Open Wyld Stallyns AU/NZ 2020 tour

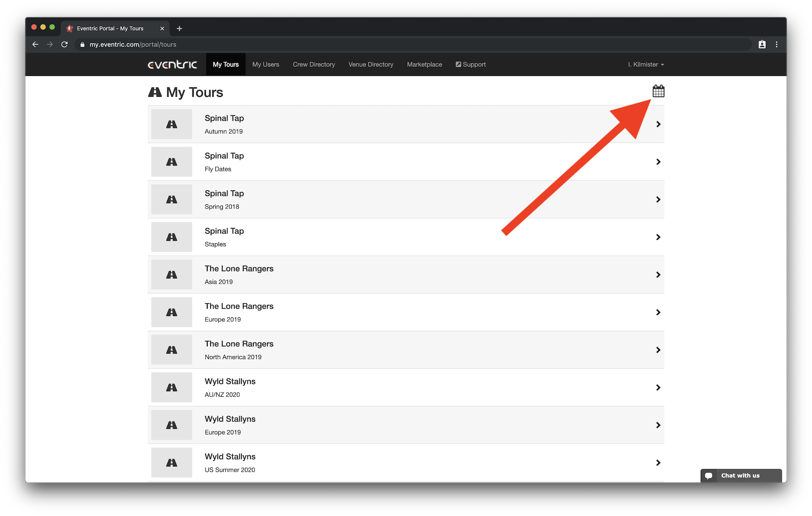click(406, 388)
